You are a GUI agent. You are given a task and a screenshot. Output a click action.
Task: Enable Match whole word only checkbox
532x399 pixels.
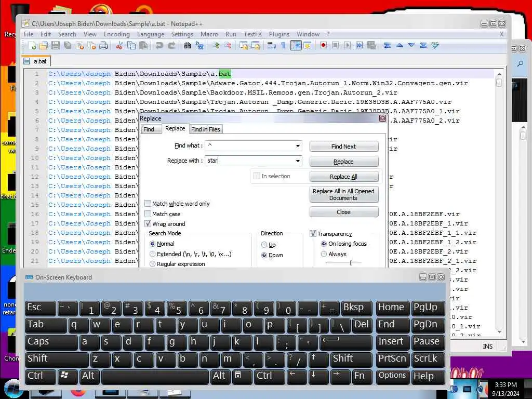(x=148, y=204)
